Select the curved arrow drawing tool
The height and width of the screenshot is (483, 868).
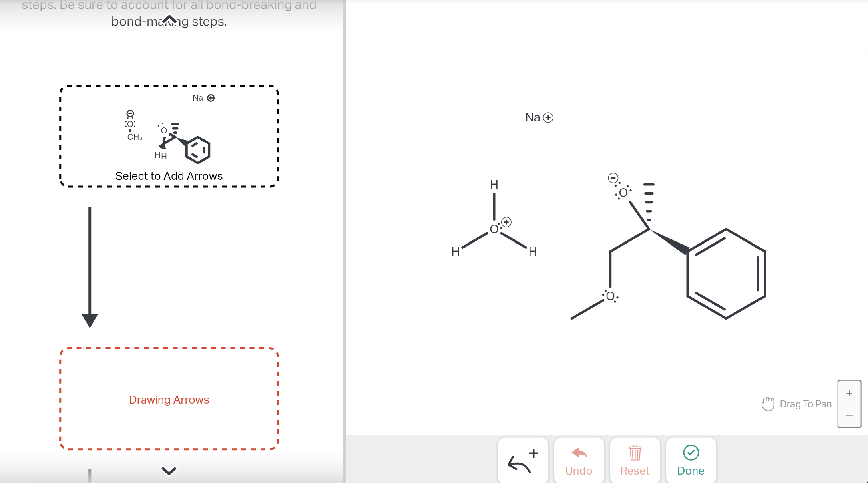tap(522, 460)
